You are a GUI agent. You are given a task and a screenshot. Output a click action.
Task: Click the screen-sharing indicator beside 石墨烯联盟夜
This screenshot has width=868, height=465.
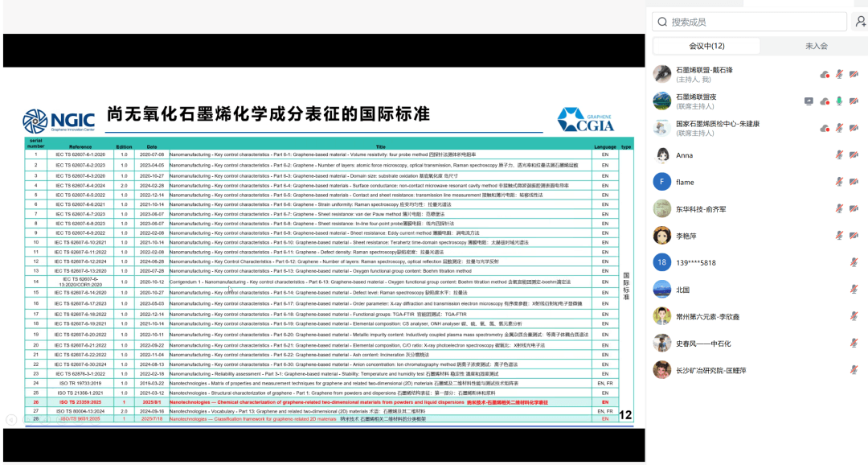(x=809, y=101)
